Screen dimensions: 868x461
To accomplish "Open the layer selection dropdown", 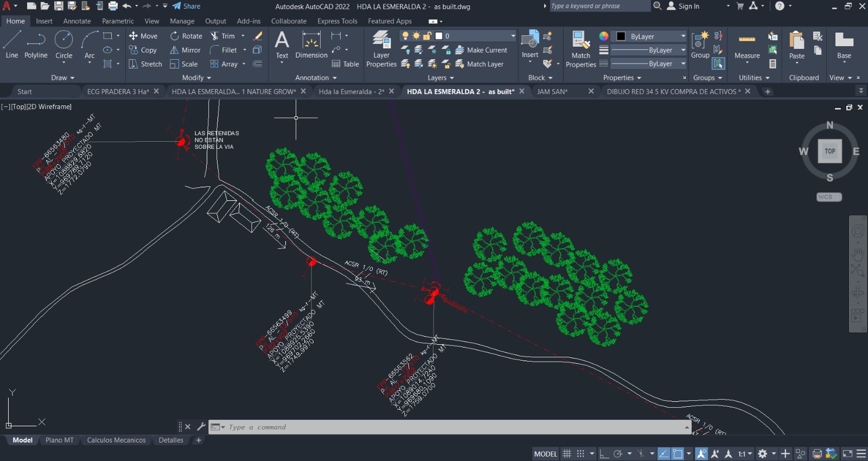I will [513, 36].
